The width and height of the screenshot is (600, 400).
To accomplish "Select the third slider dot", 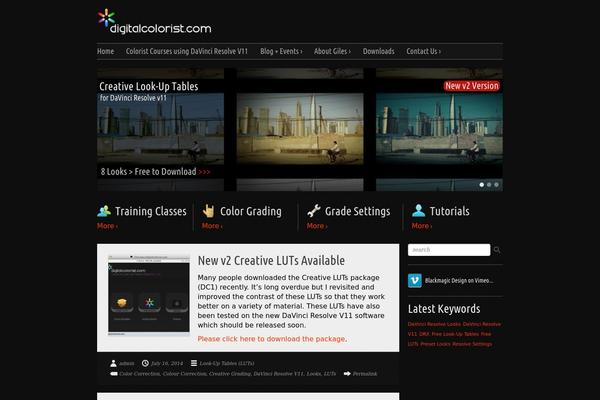I will [x=496, y=185].
